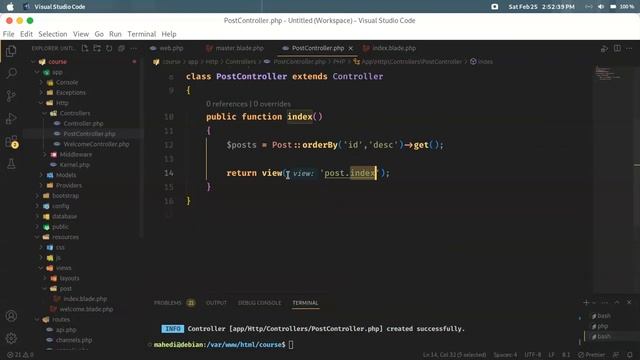Image resolution: width=640 pixels, height=360 pixels.
Task: Click the macOS Apple menu icon
Action: click(x=10, y=7)
